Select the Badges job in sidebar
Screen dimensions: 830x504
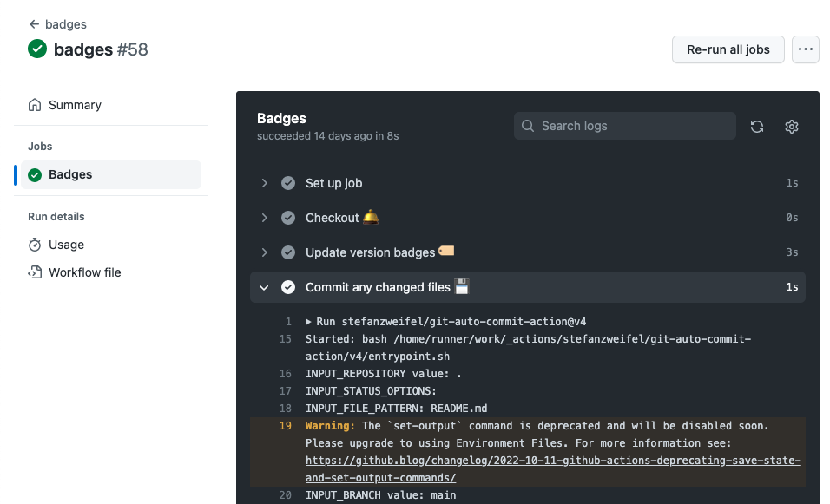pos(111,174)
